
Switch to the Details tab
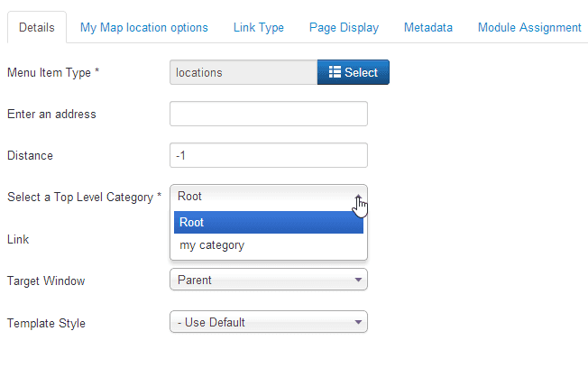[37, 28]
